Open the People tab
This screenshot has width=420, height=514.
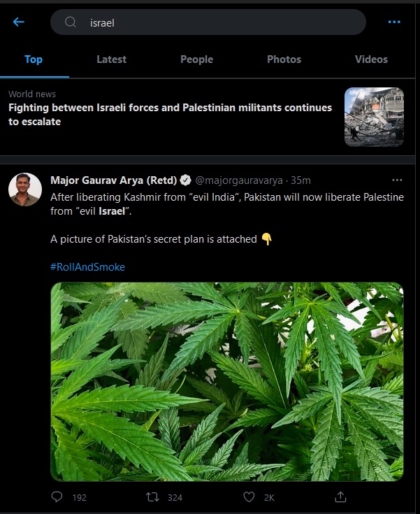point(196,59)
